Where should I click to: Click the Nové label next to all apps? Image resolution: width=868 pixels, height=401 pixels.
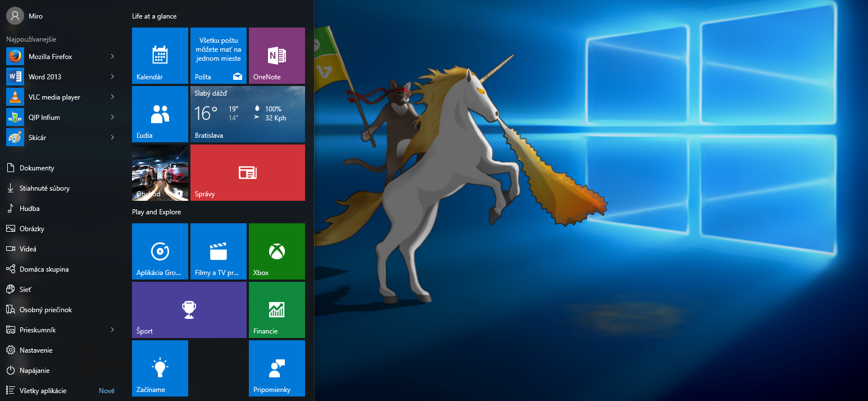click(x=107, y=391)
